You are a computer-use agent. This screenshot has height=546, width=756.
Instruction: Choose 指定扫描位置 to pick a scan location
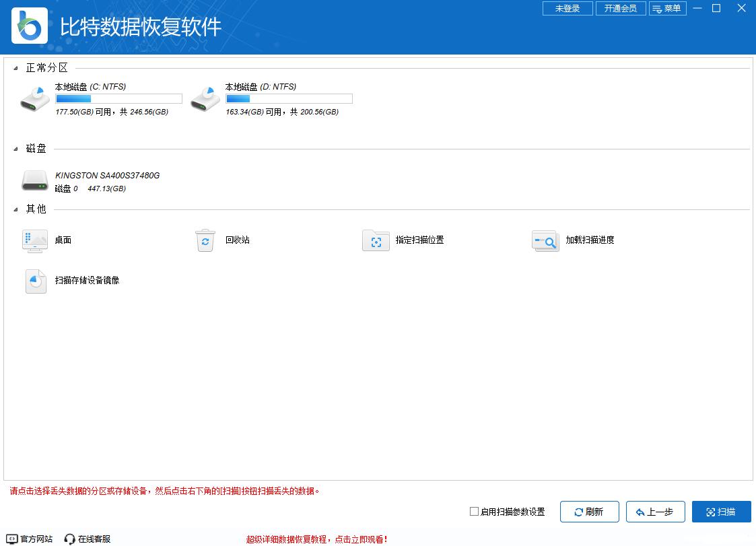376,240
